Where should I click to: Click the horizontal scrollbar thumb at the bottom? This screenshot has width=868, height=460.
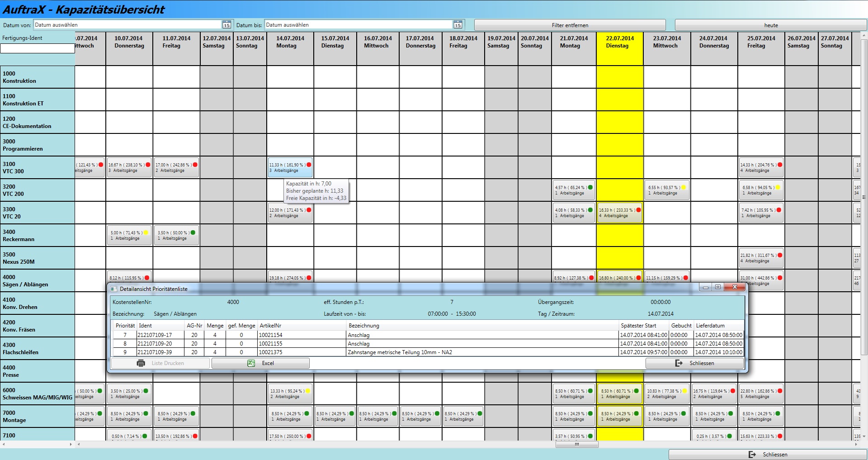[577, 445]
